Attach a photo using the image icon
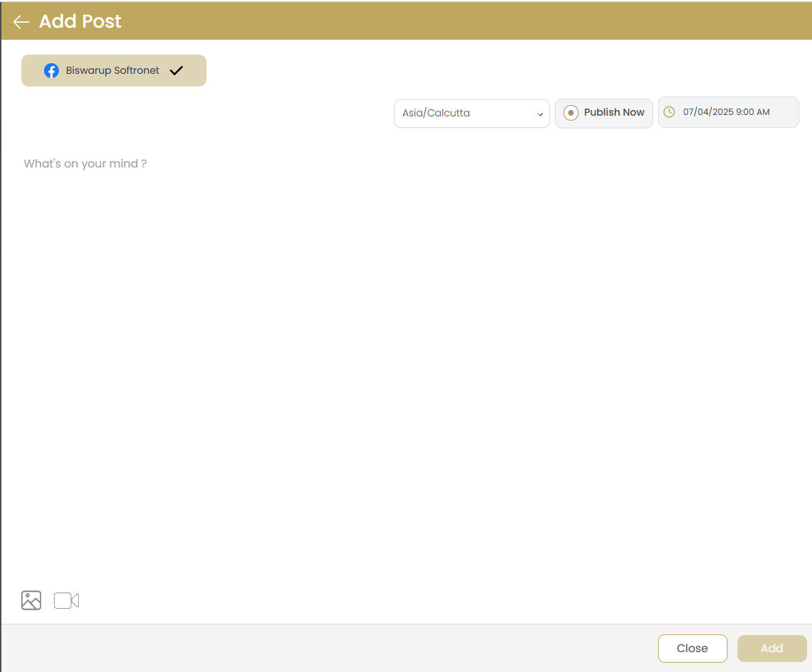812x672 pixels. click(x=31, y=600)
